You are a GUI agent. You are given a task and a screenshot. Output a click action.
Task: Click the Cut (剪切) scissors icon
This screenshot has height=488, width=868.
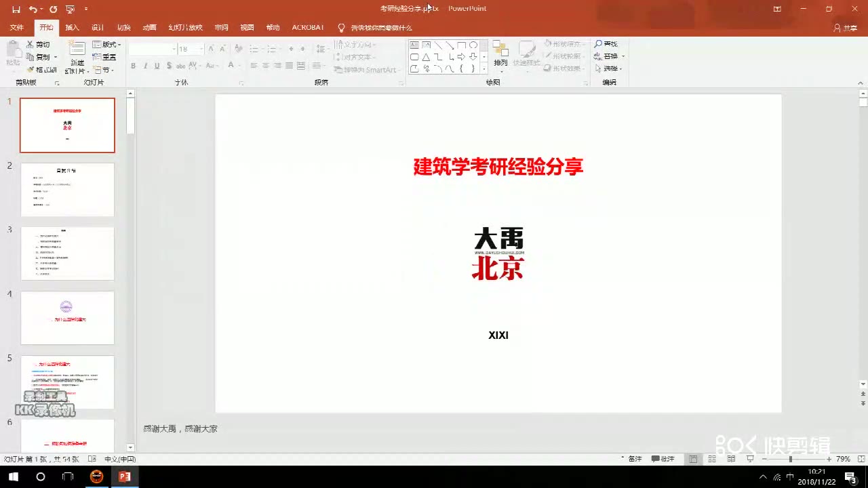coord(31,45)
